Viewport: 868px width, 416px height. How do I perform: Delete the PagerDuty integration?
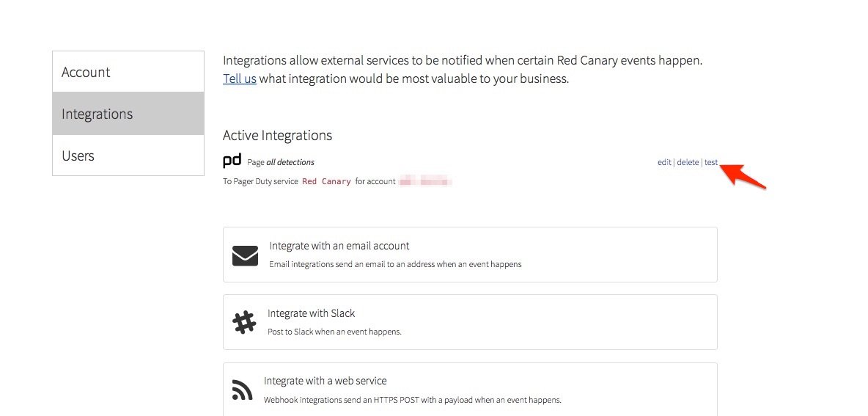click(688, 162)
